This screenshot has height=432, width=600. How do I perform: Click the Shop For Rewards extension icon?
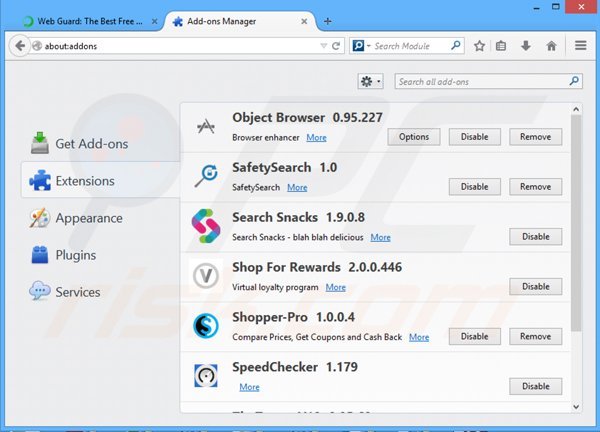(x=206, y=276)
